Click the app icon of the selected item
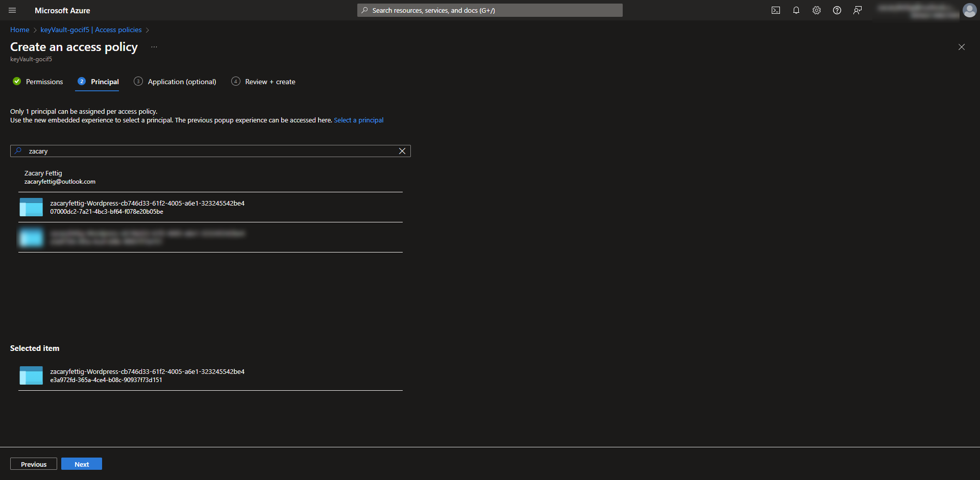This screenshot has height=480, width=980. [31, 375]
